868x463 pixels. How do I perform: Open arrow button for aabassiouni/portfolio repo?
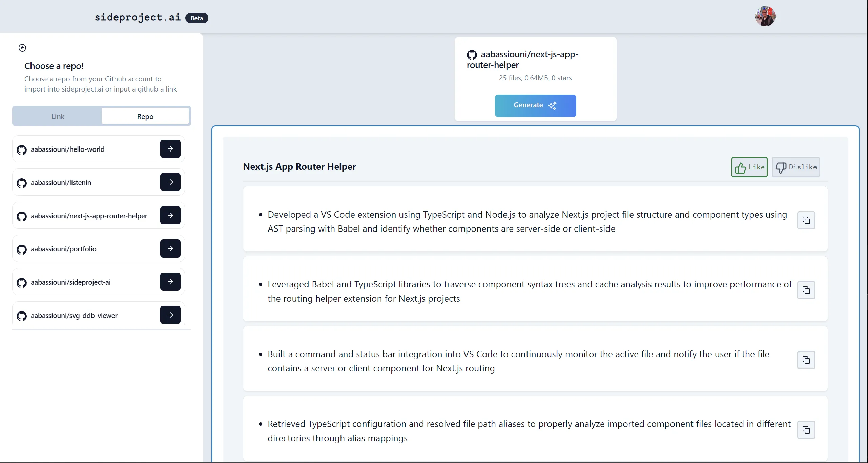tap(170, 248)
